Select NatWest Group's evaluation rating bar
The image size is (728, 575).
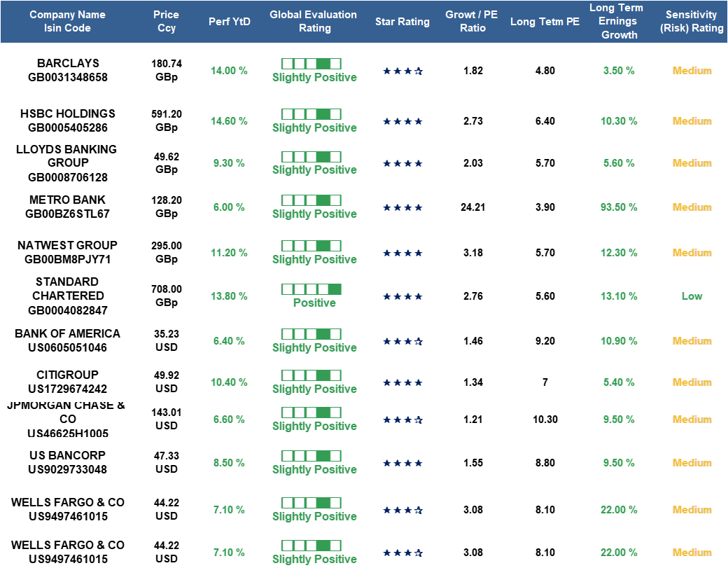click(311, 246)
